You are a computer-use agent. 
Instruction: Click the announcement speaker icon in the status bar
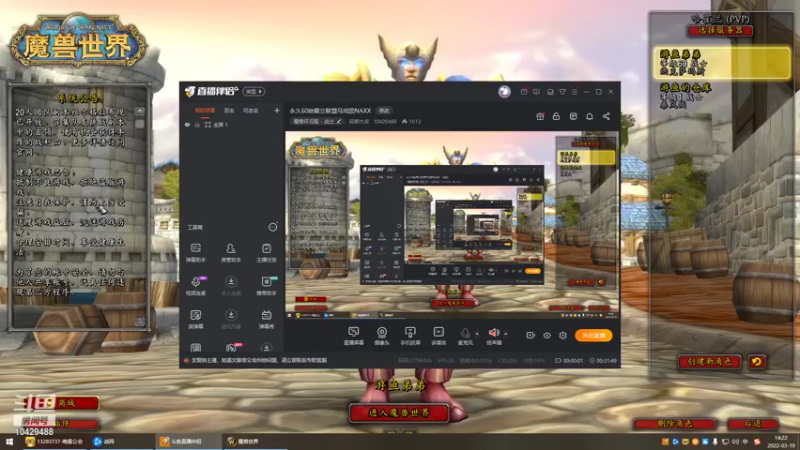coord(187,360)
